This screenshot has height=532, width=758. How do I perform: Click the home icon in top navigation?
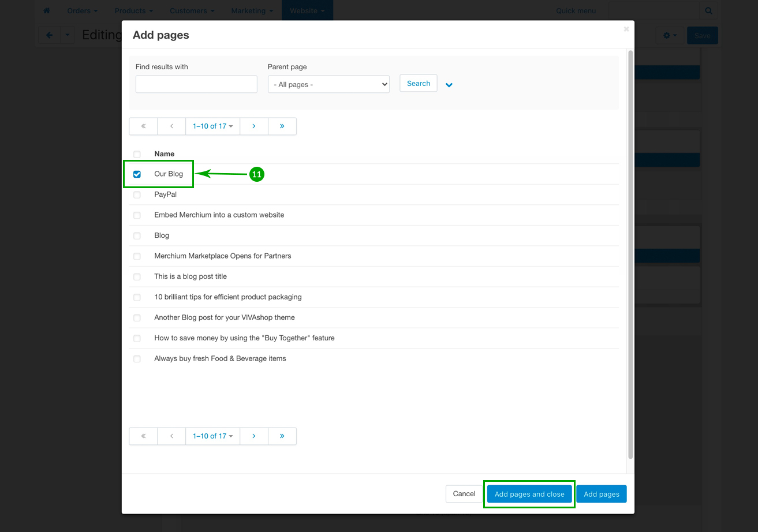[47, 11]
